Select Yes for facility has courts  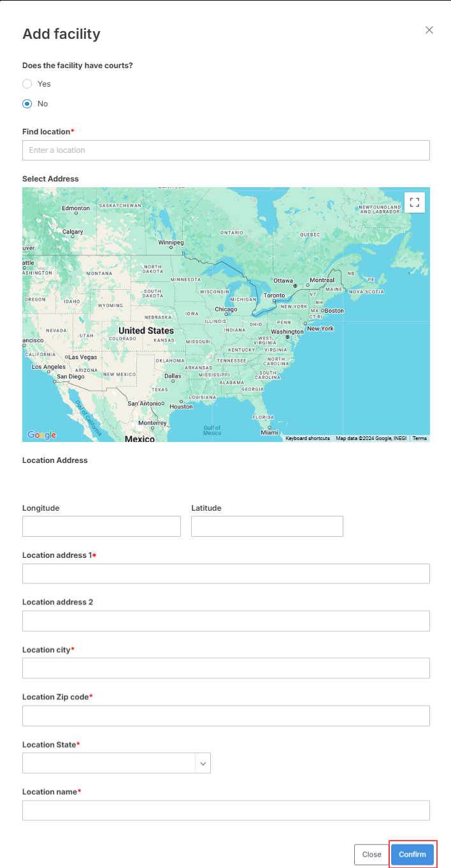click(27, 83)
